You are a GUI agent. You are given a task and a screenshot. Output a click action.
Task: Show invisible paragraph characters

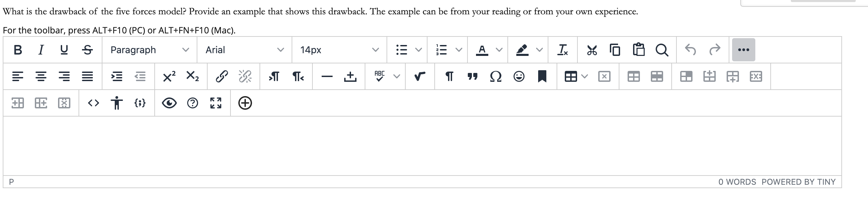tap(449, 76)
